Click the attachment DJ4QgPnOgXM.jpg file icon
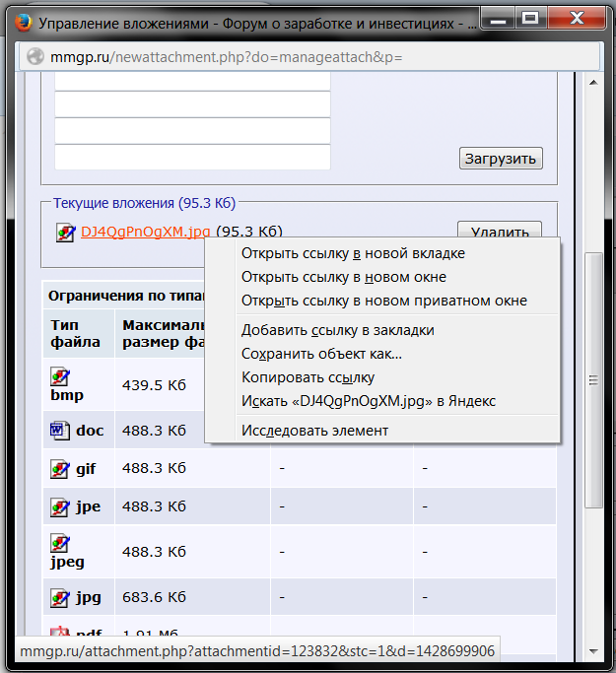The height and width of the screenshot is (673, 616). (x=66, y=233)
